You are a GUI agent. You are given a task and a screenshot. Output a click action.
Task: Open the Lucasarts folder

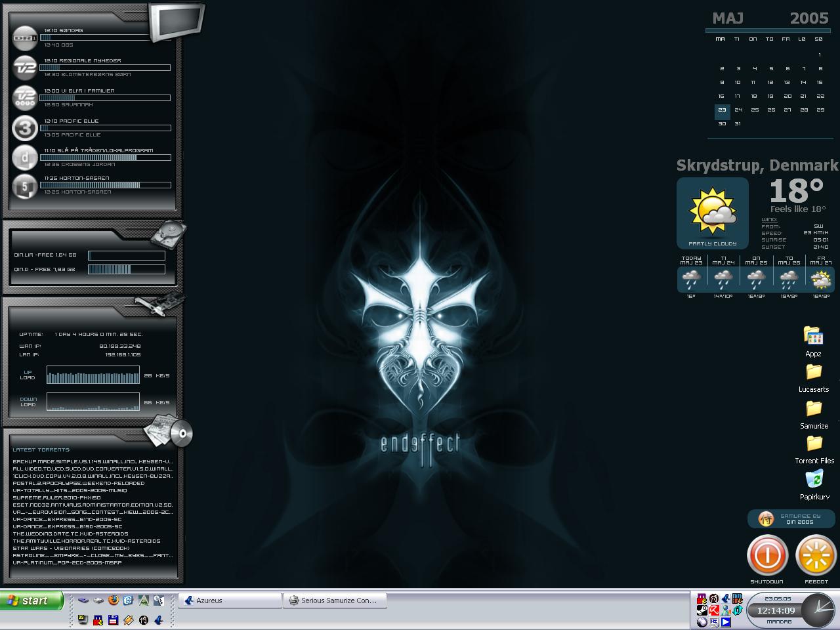click(814, 373)
